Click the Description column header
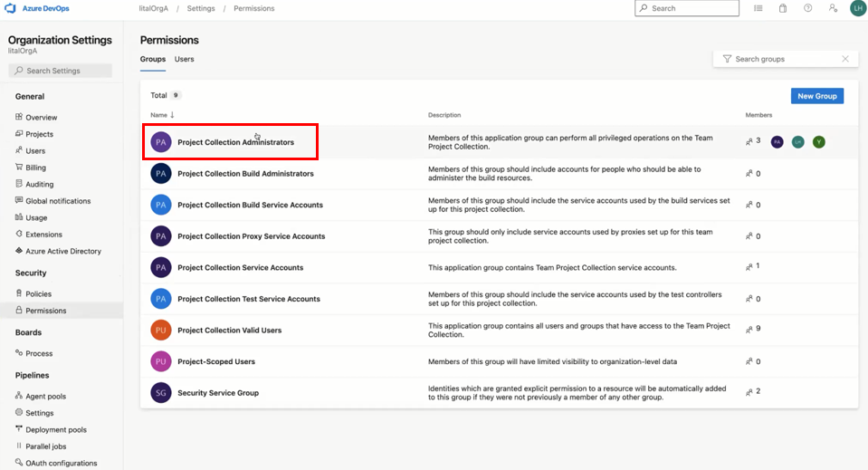 pos(444,115)
